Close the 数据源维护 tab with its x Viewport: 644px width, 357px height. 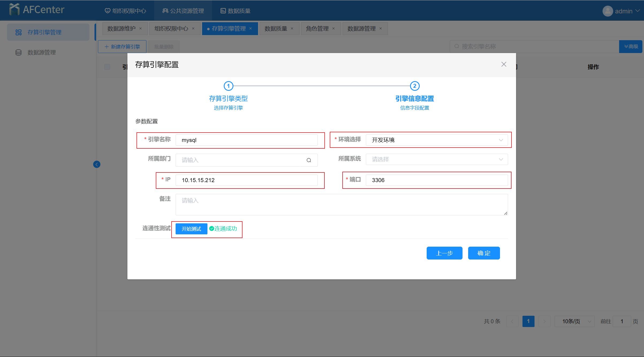tap(141, 29)
